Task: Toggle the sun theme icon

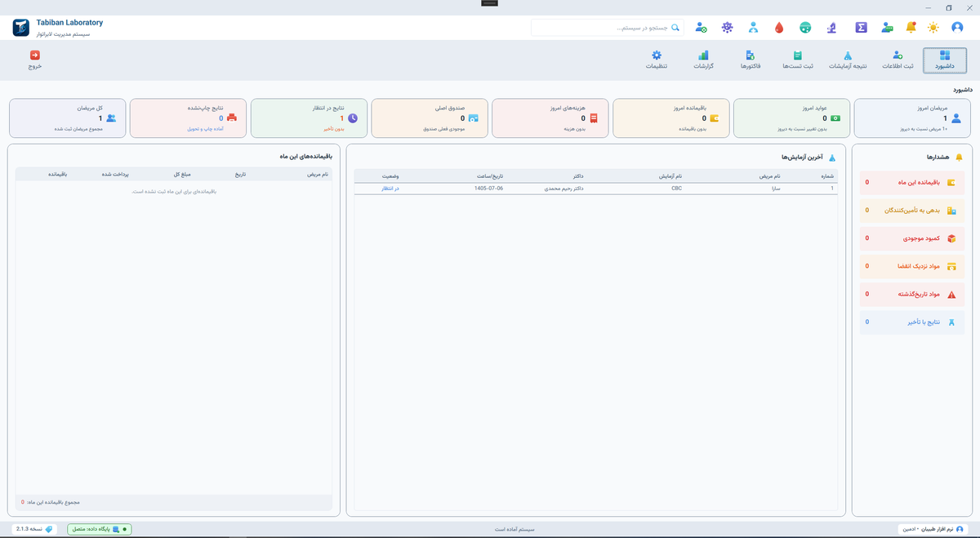Action: pyautogui.click(x=933, y=28)
